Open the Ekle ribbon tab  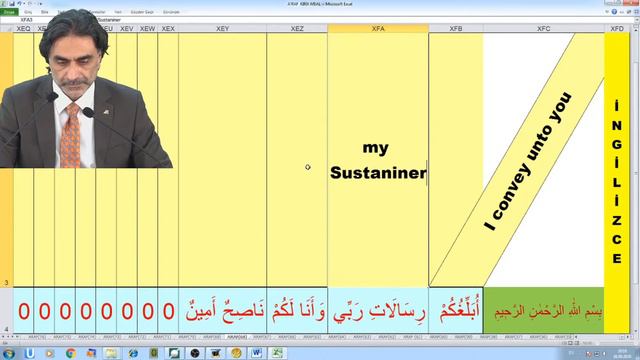[44, 12]
